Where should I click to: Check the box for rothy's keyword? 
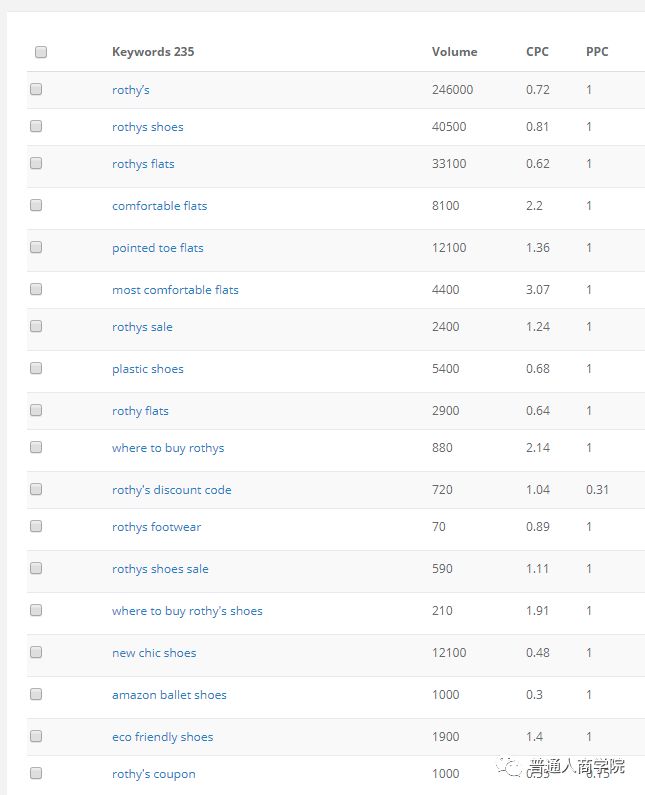(x=36, y=90)
